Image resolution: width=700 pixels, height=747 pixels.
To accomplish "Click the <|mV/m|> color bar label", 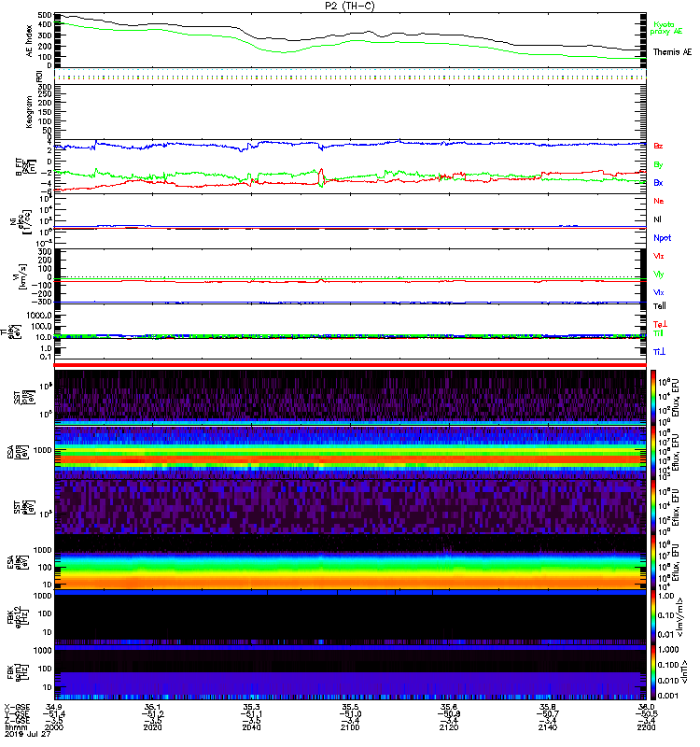I will 680,617.
